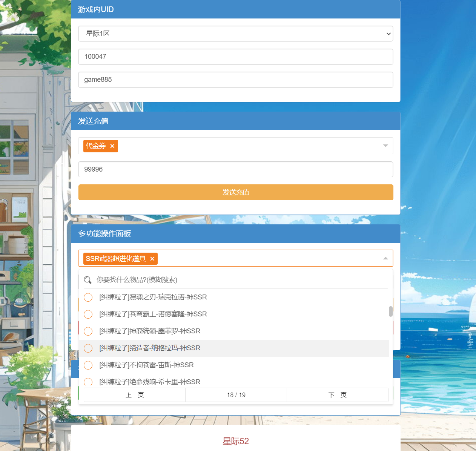Go to previous page with 上一页
The height and width of the screenshot is (451, 476).
[x=135, y=395]
